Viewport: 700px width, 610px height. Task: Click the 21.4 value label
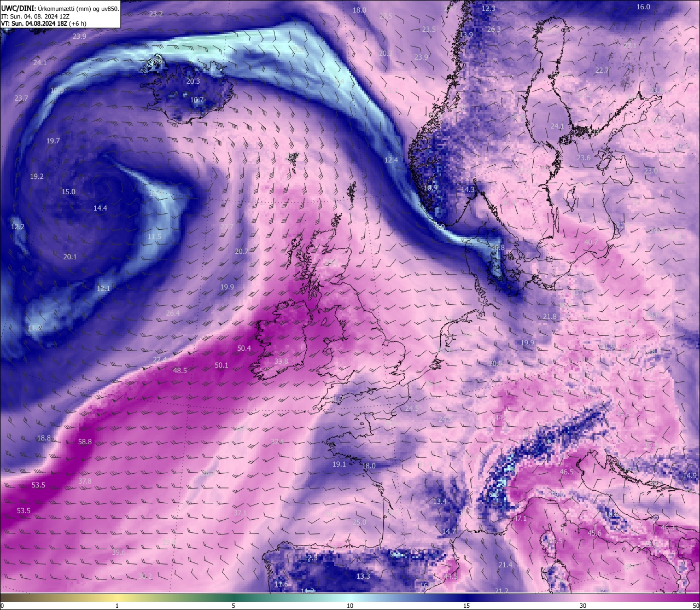point(505,565)
